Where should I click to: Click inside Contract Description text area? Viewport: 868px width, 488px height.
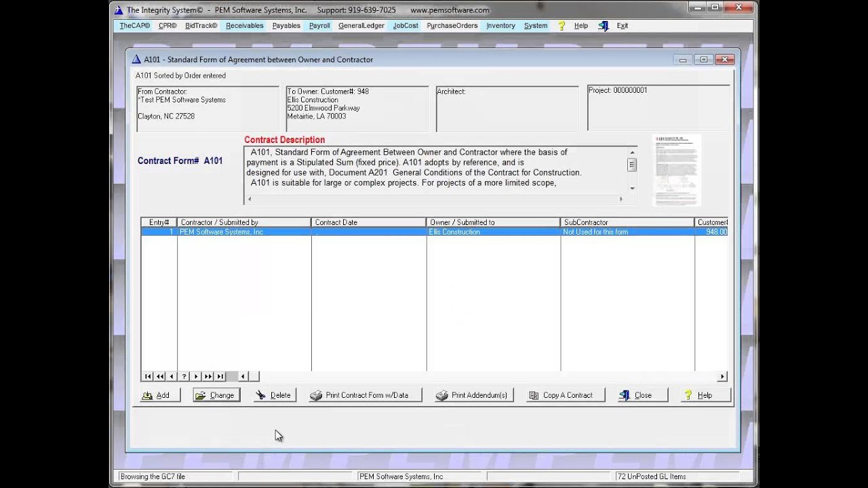435,169
